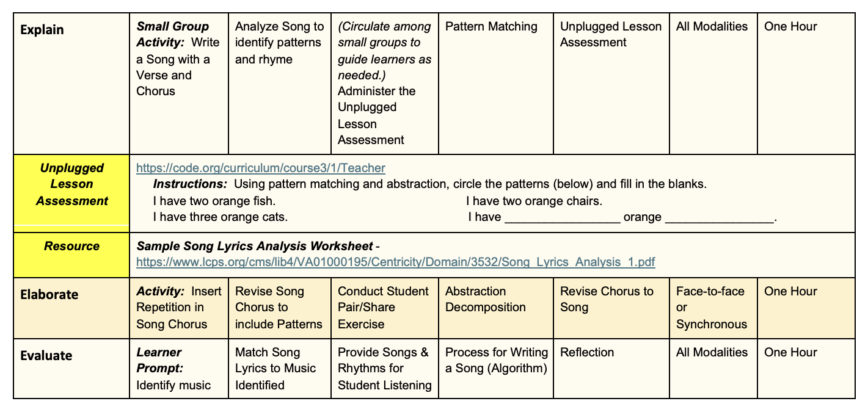Click the Elaborate row heading
The height and width of the screenshot is (415, 868).
(49, 294)
